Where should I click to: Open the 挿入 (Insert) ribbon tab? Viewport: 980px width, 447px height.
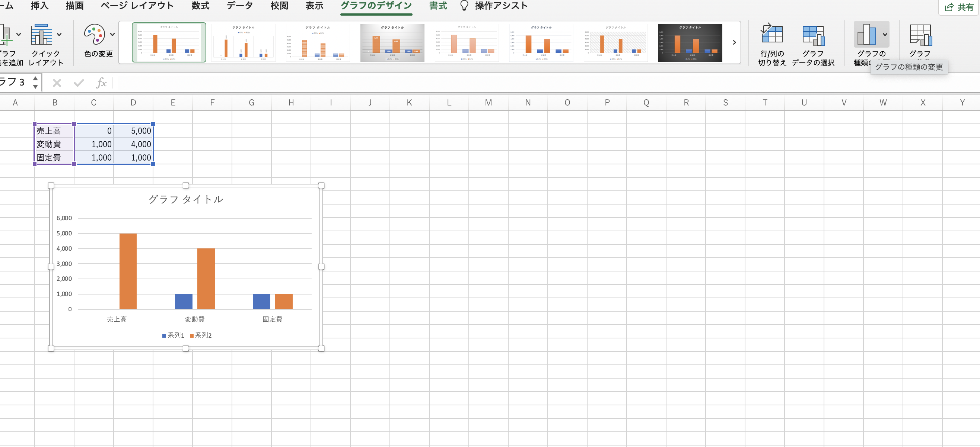click(x=39, y=6)
